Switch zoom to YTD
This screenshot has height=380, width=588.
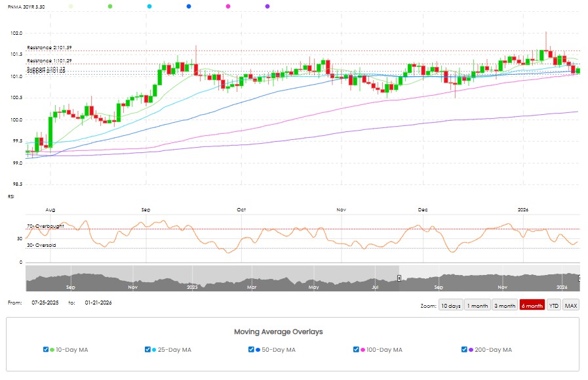[554, 306]
